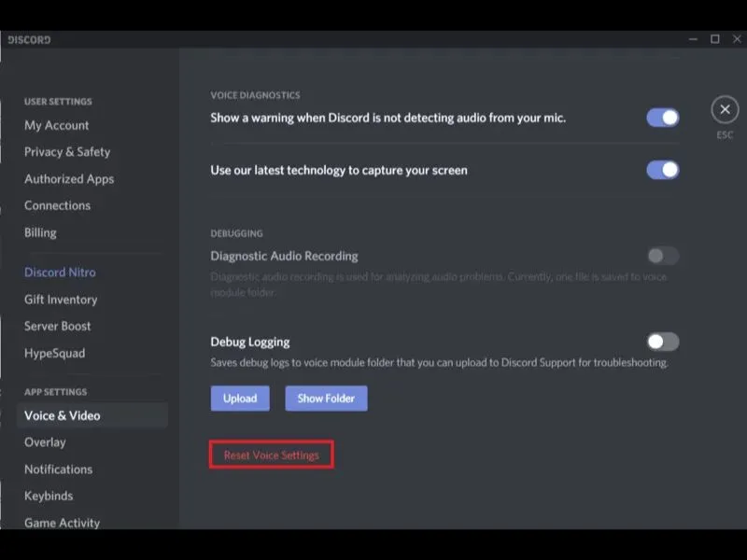Viewport: 747px width, 560px height.
Task: Select Gift Inventory in sidebar
Action: coord(61,300)
